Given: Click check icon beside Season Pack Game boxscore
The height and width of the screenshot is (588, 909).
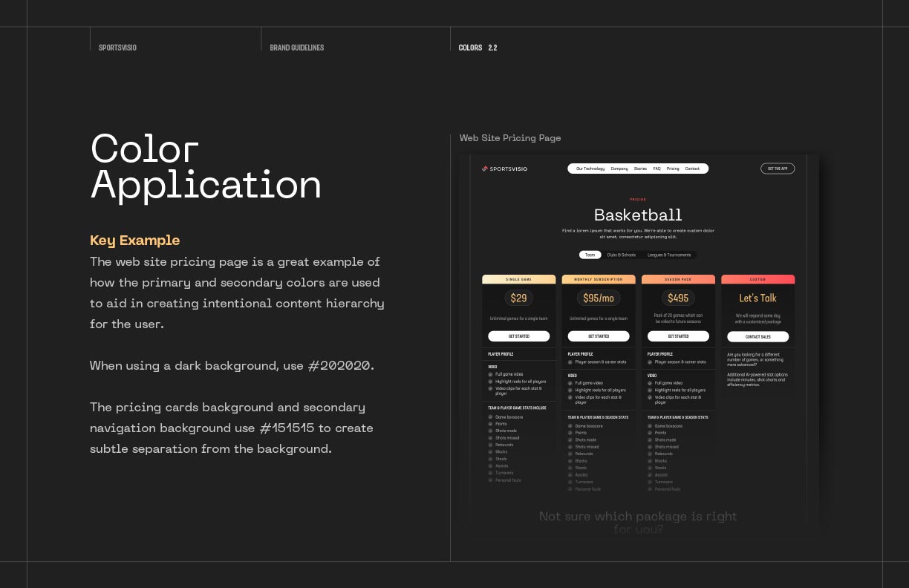Looking at the screenshot, I should click(x=651, y=426).
